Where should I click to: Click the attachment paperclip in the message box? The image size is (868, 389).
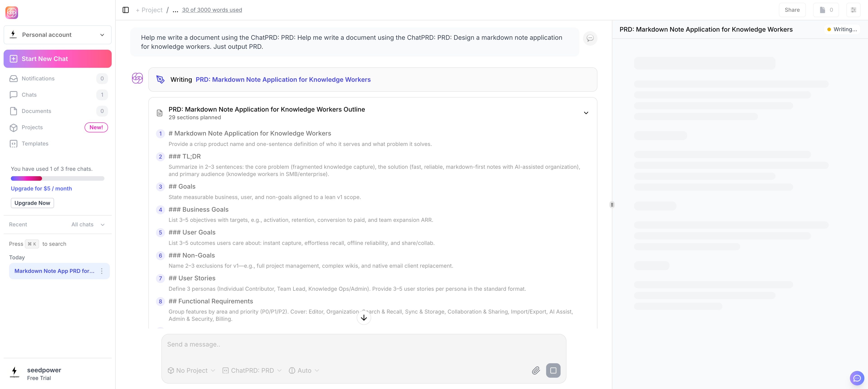coord(536,370)
